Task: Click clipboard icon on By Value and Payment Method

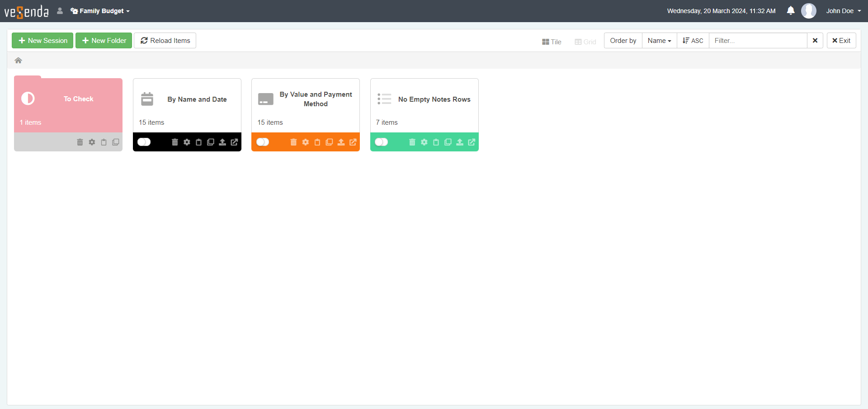Action: 317,142
